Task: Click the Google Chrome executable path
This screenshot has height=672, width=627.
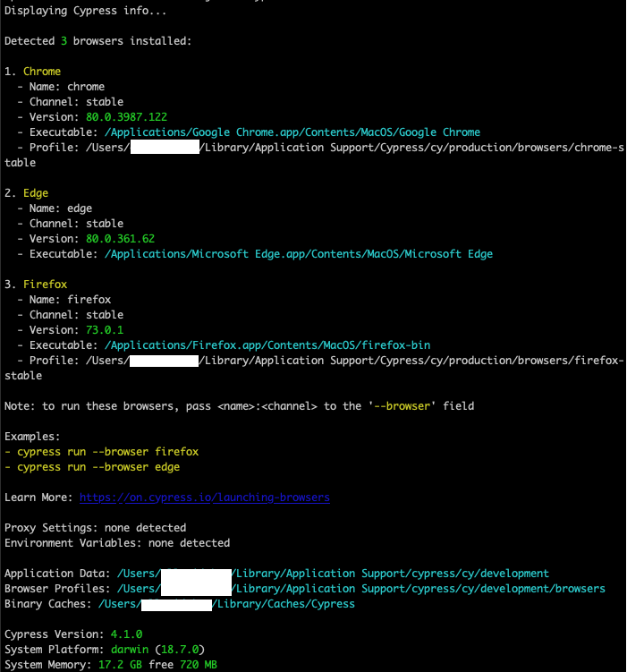Action: pyautogui.click(x=292, y=132)
